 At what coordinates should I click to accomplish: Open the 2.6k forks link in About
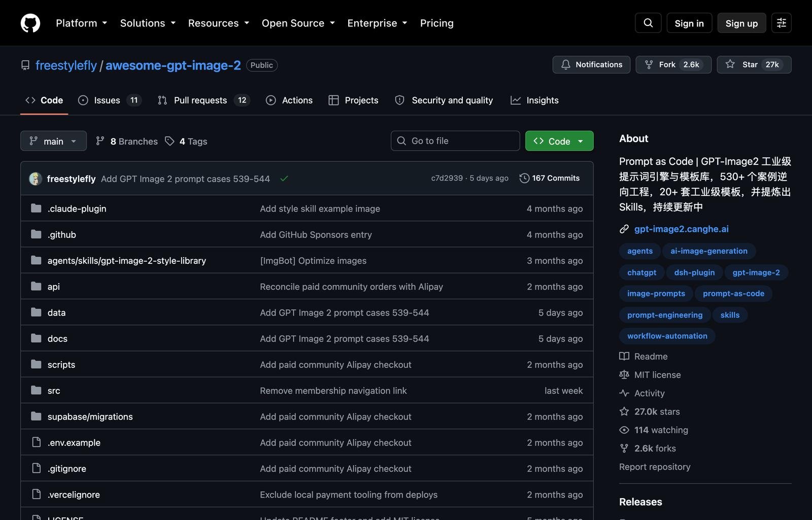tap(655, 448)
